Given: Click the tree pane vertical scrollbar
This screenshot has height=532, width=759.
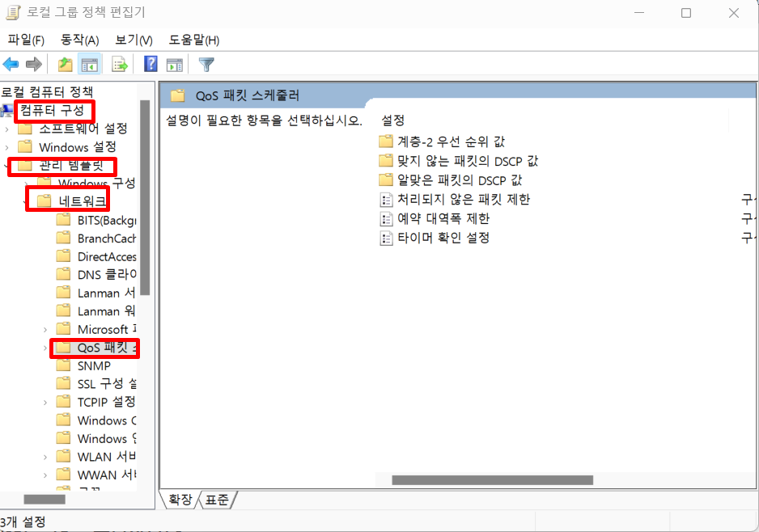Looking at the screenshot, I should click(145, 197).
